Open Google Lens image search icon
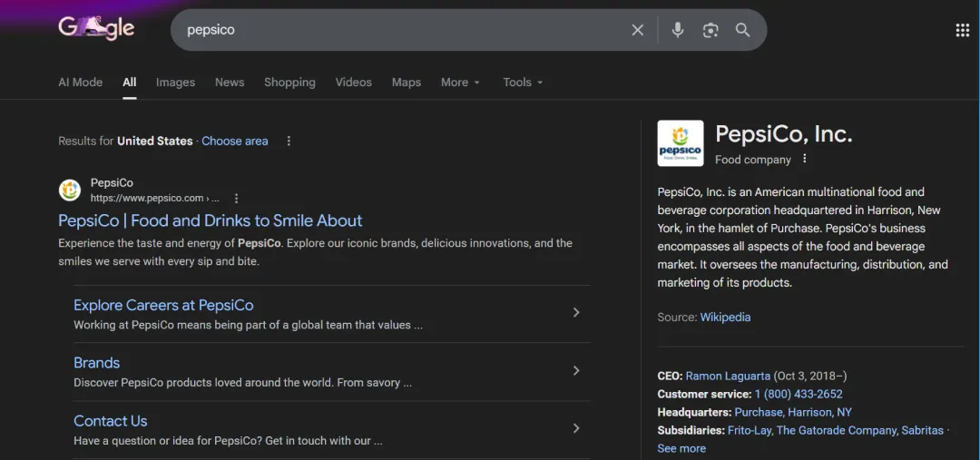980x460 pixels. click(x=710, y=30)
